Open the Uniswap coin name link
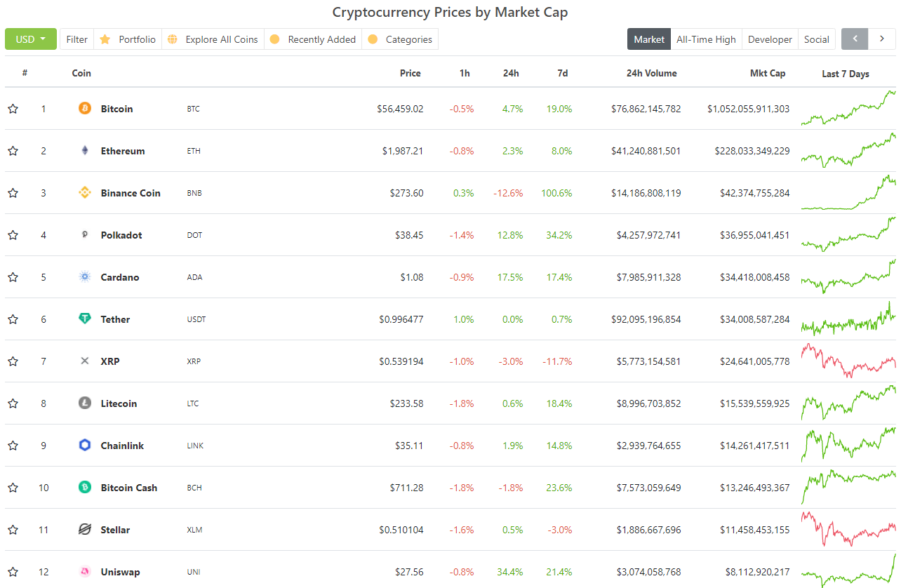This screenshot has height=588, width=901. pos(120,572)
